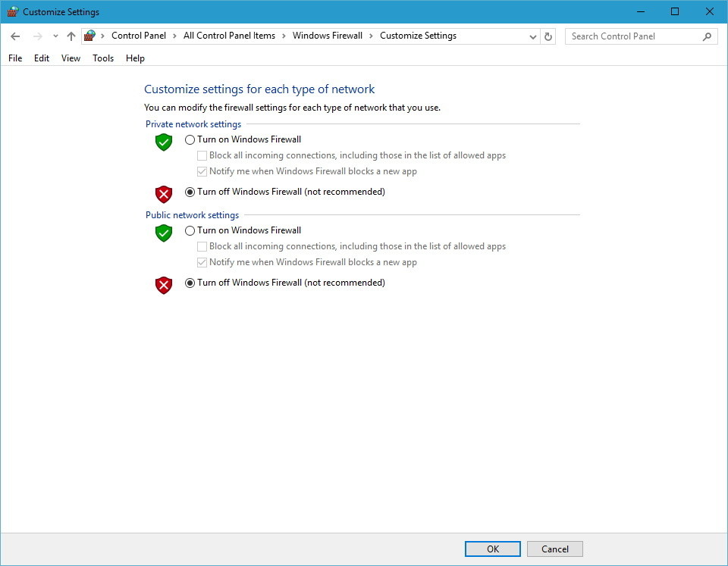728x566 pixels.
Task: Enable blocking all incoming connections for private network
Action: tap(202, 155)
